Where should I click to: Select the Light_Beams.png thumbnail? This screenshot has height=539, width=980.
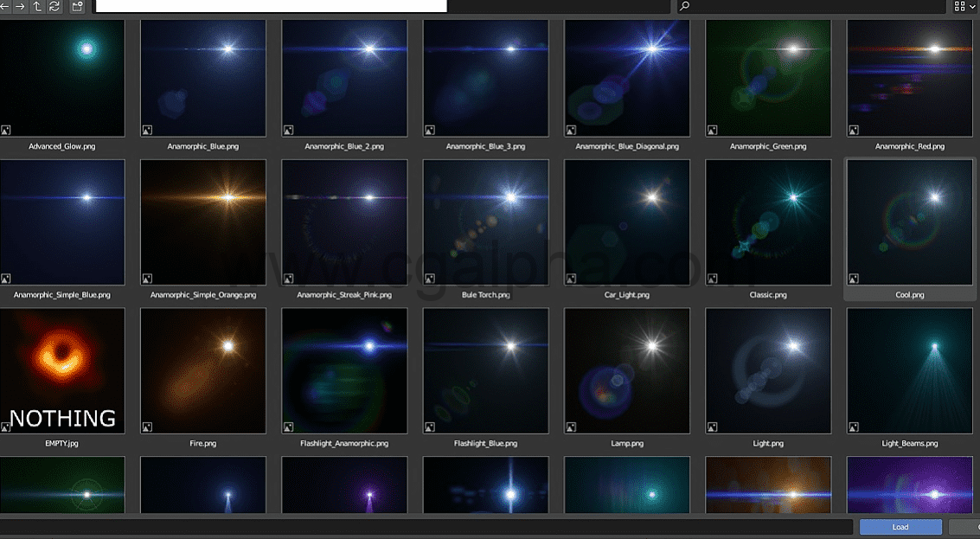click(910, 371)
